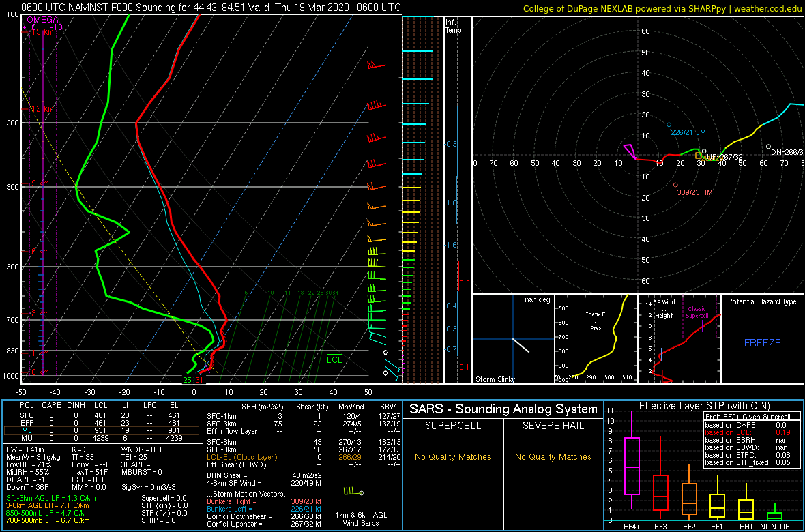Select the OMEGA label on the skew-T
The width and height of the screenshot is (805, 532).
pos(42,20)
